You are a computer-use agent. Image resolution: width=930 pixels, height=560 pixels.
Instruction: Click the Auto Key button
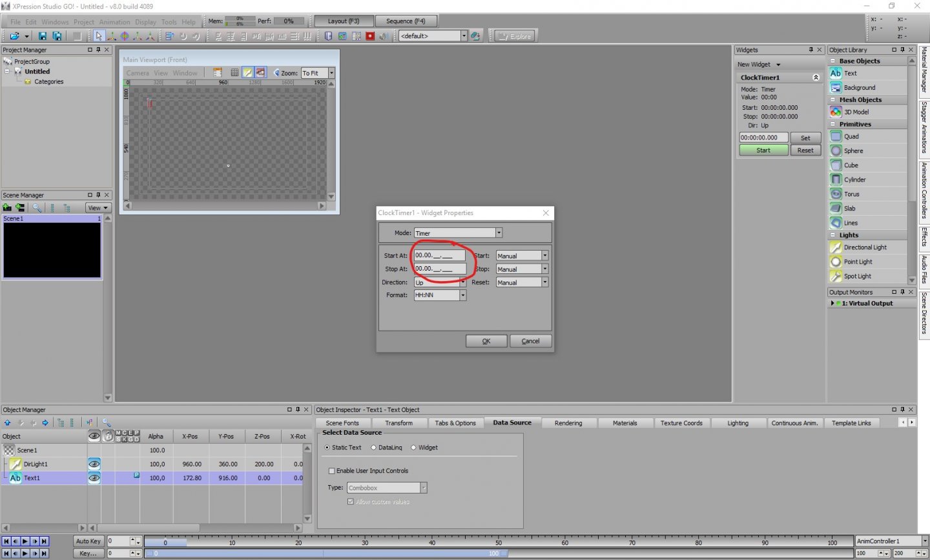[x=88, y=541]
